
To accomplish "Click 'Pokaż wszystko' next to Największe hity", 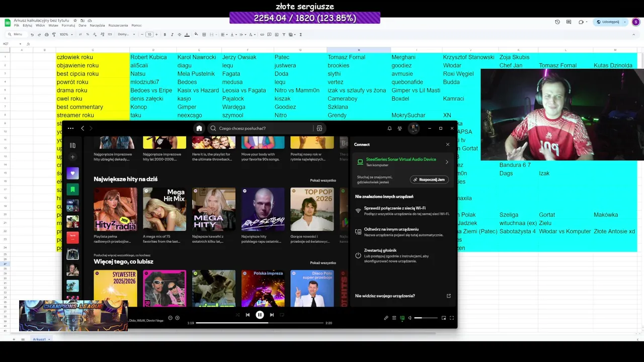I will point(323,180).
